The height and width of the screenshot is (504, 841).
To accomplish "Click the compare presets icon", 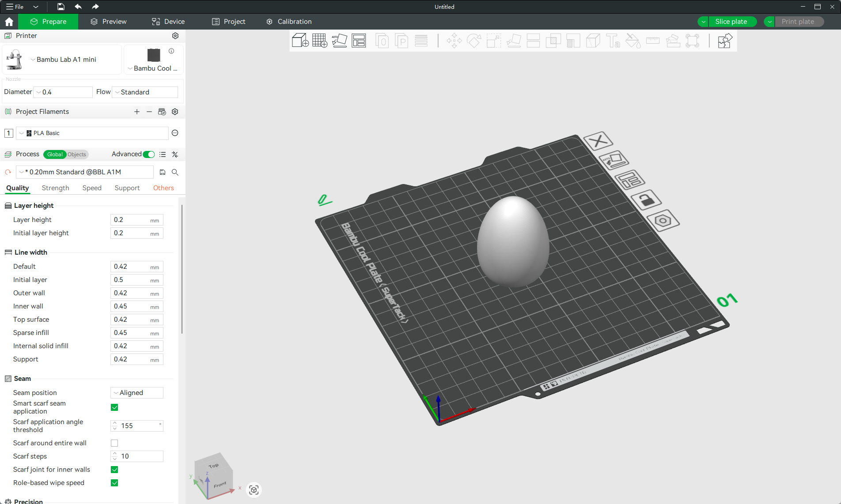I will (x=175, y=154).
